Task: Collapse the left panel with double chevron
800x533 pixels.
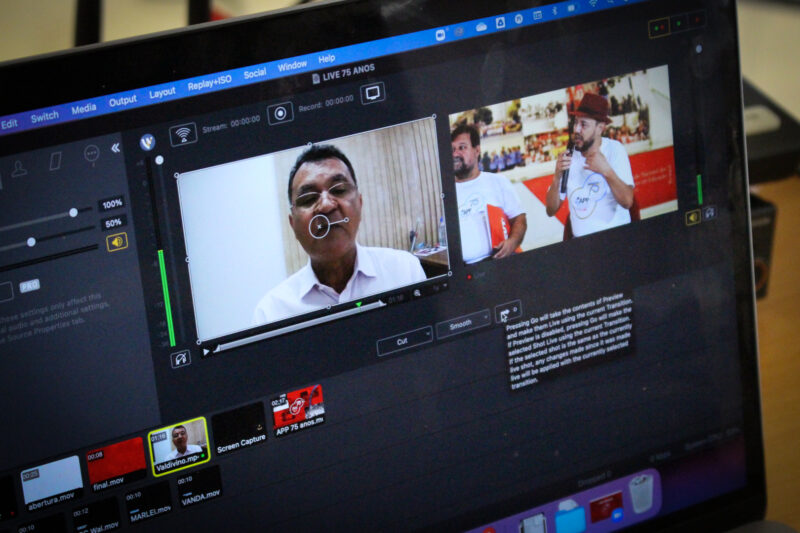Action: [x=115, y=147]
